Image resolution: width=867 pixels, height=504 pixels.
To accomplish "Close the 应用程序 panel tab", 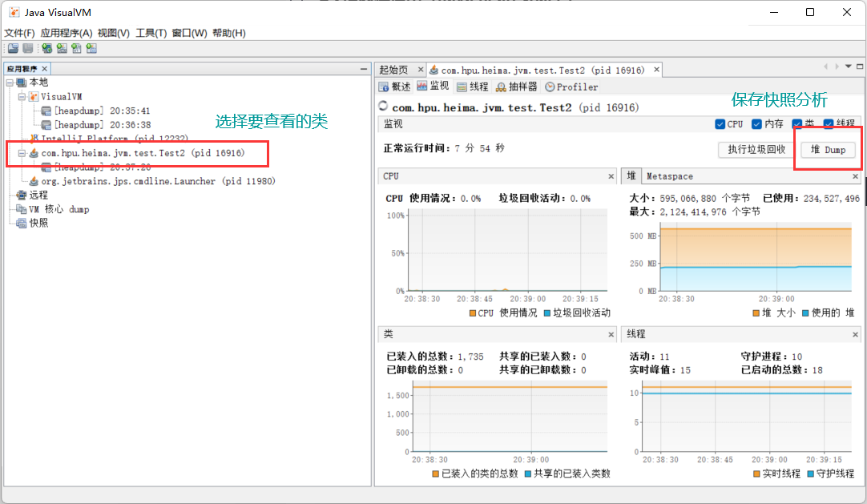I will click(x=45, y=69).
